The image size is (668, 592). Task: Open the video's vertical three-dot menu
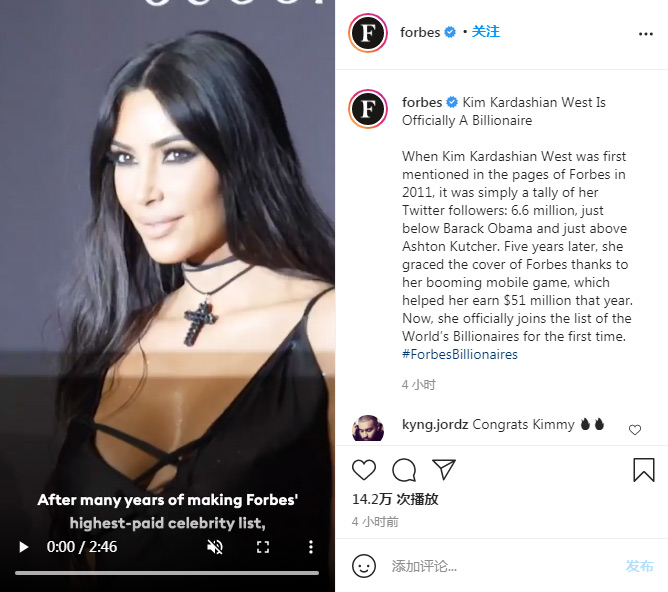311,547
